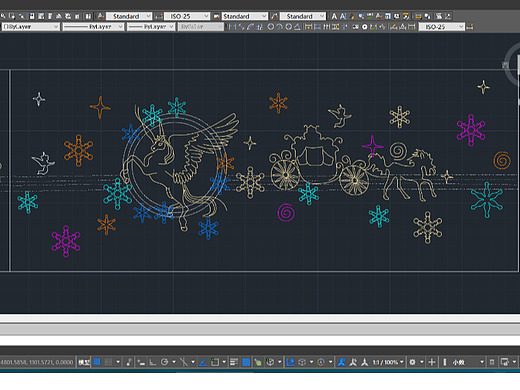Viewport: 520px width, 390px height.
Task: Toggle the grid display in status bar
Action: point(97,362)
